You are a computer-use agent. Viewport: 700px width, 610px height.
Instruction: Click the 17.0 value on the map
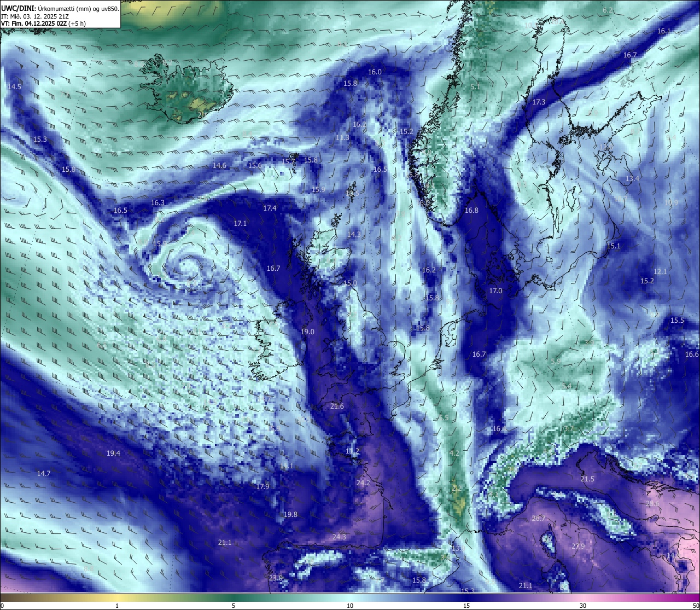pyautogui.click(x=495, y=291)
